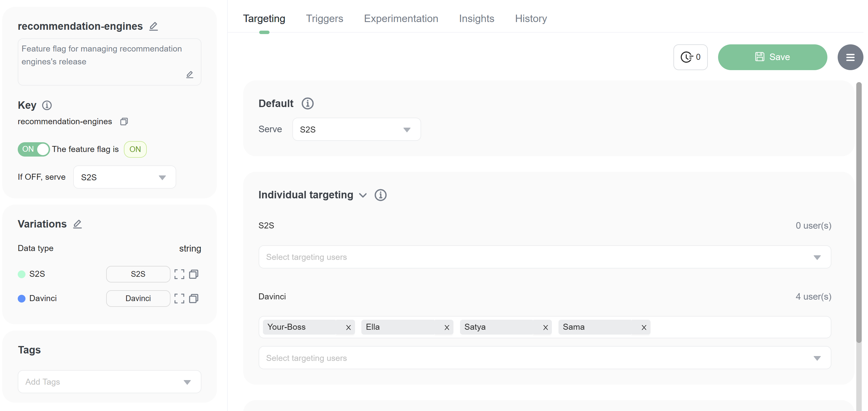This screenshot has height=411, width=868.
Task: Open S2S Select targeting users dropdown
Action: tap(544, 257)
